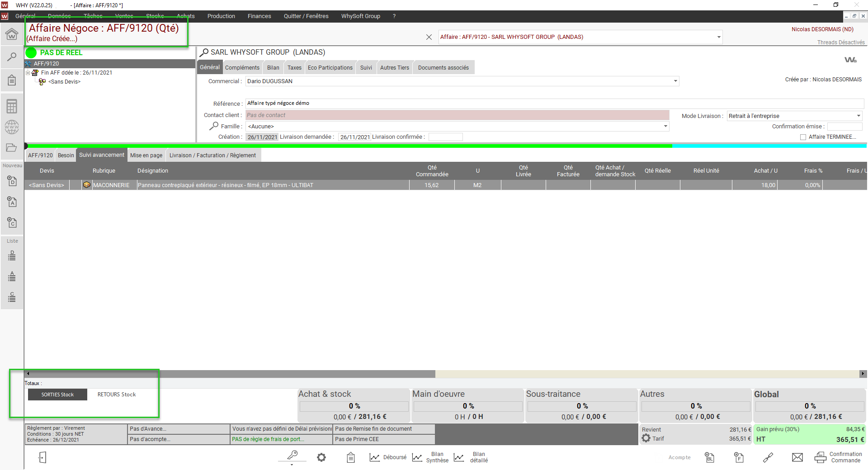Create BL delivery note document icon
The height and width of the screenshot is (470, 868).
click(710, 457)
